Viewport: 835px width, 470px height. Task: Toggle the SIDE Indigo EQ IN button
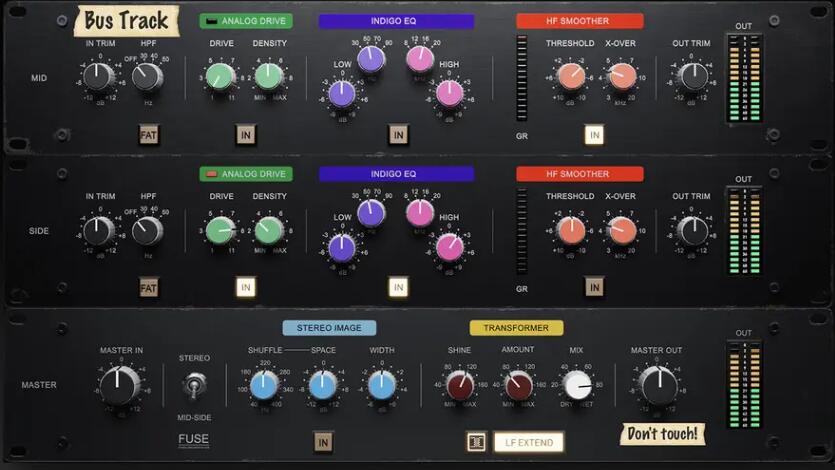pos(398,288)
